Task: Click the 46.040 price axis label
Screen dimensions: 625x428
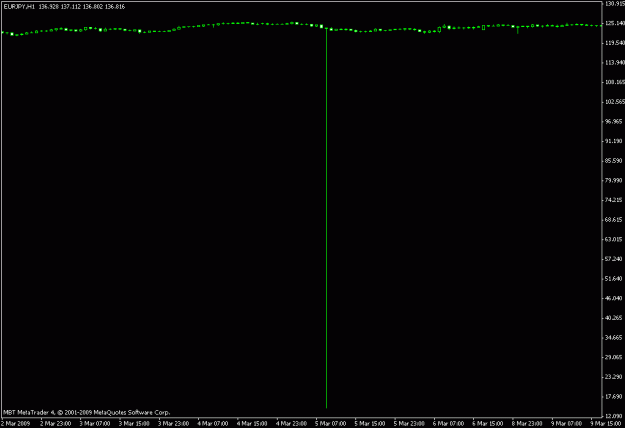Action: pyautogui.click(x=615, y=298)
